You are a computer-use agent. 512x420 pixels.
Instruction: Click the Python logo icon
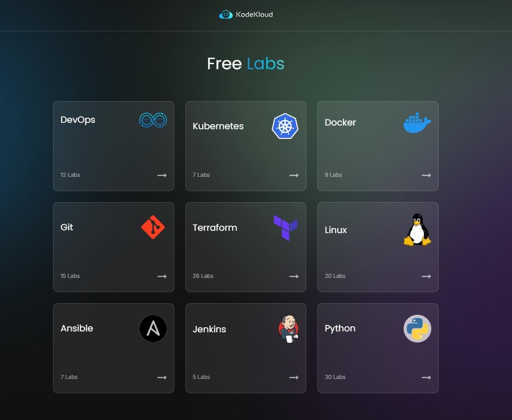click(417, 329)
